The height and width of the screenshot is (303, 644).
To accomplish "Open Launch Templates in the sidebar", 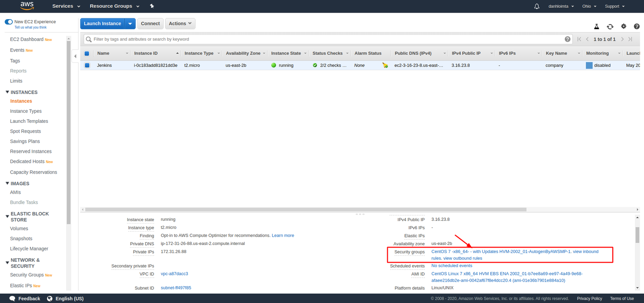I will coord(29,121).
